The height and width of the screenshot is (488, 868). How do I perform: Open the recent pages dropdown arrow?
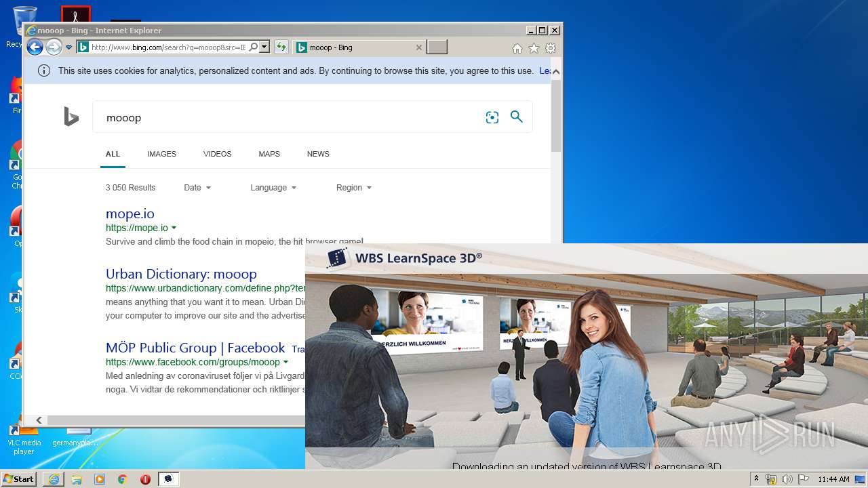click(68, 47)
